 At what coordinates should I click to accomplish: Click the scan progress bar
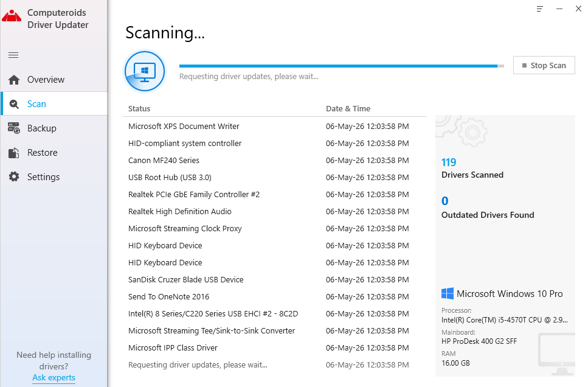tap(342, 66)
